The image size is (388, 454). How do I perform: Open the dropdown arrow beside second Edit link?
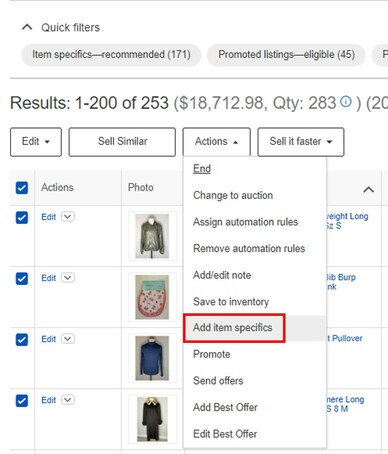pos(68,278)
